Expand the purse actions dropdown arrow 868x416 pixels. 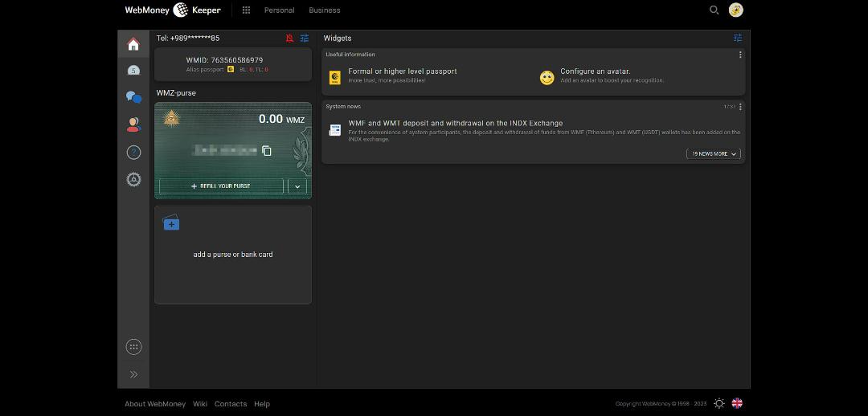297,186
